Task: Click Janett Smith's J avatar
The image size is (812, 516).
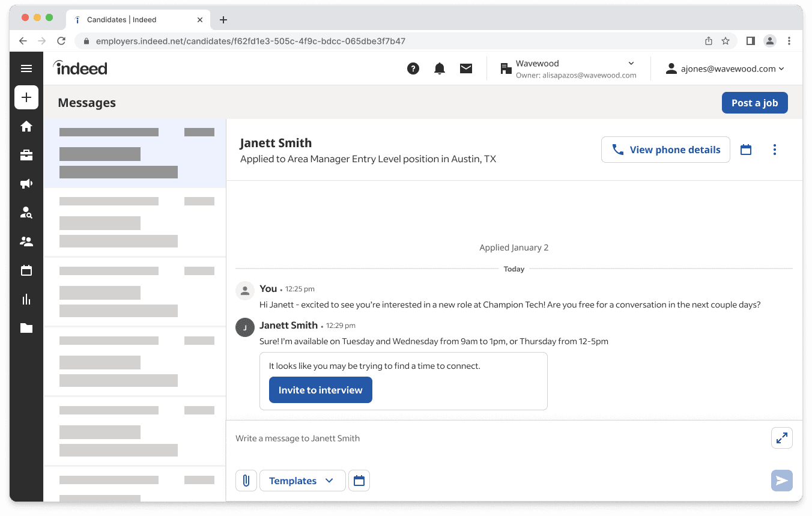Action: pyautogui.click(x=245, y=327)
